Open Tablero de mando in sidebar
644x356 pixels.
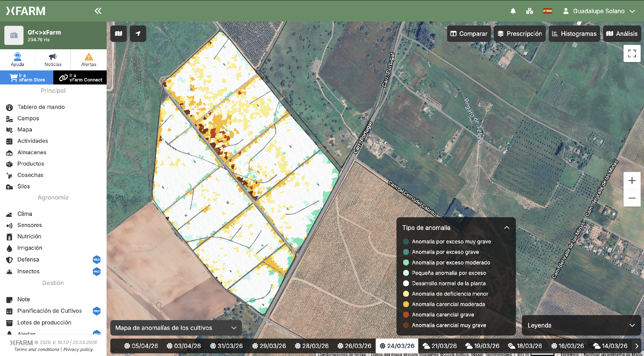tap(41, 107)
